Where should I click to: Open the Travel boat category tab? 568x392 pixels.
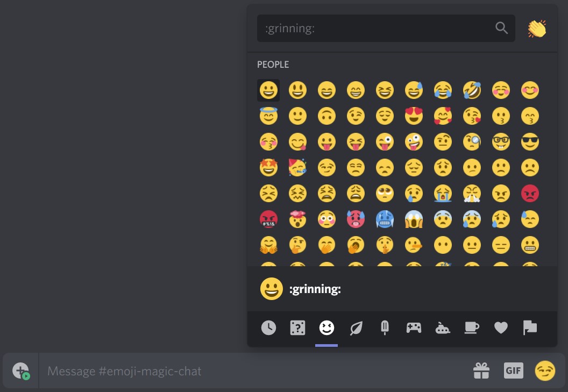point(443,328)
